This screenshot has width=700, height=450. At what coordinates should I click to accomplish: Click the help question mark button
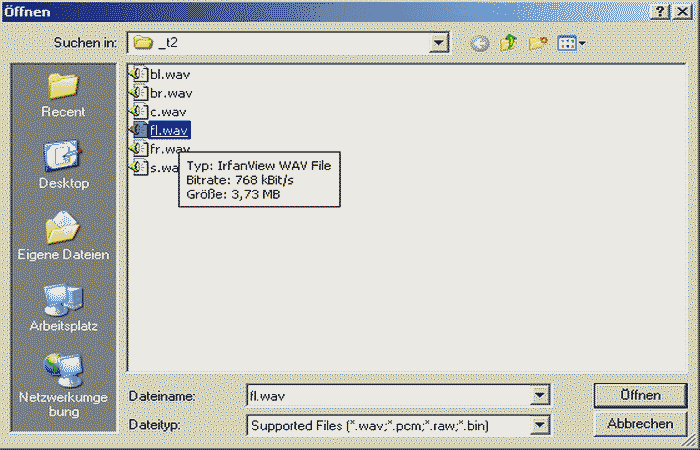[661, 10]
